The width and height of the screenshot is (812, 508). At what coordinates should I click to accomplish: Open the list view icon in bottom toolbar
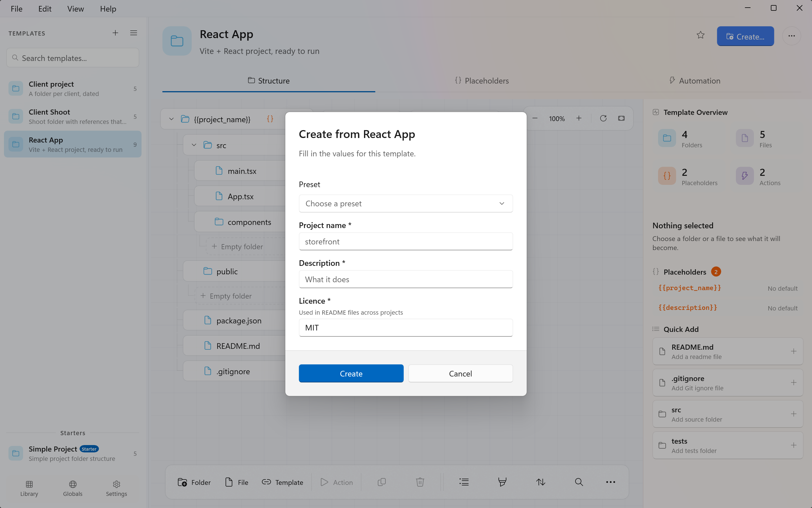coord(464,482)
